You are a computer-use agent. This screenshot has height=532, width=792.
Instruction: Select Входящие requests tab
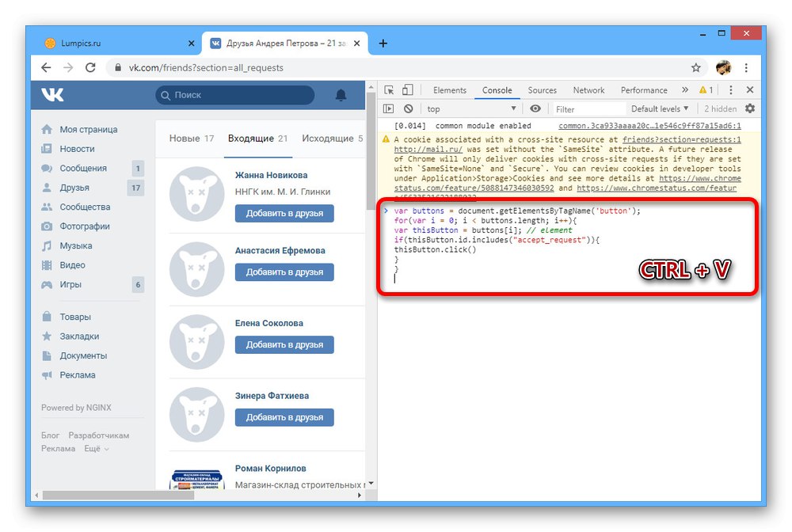tap(257, 139)
